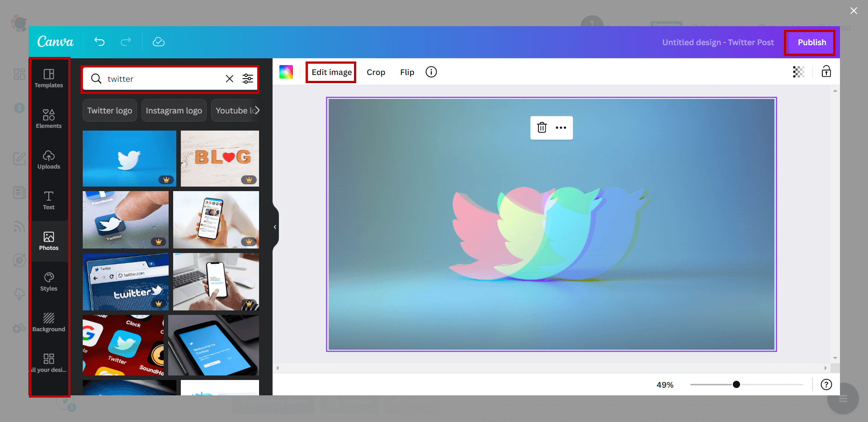Open the Templates panel

tap(49, 79)
